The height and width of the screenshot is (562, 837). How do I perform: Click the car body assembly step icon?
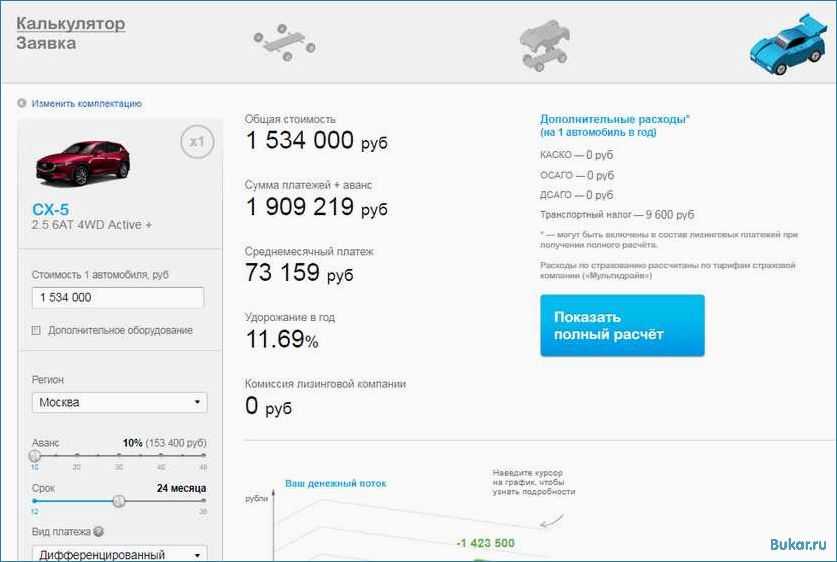(x=544, y=46)
